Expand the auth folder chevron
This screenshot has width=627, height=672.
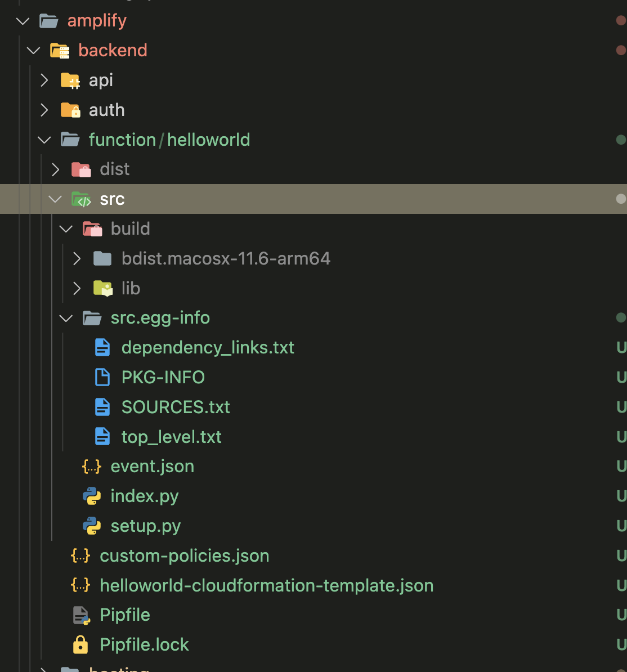click(44, 110)
